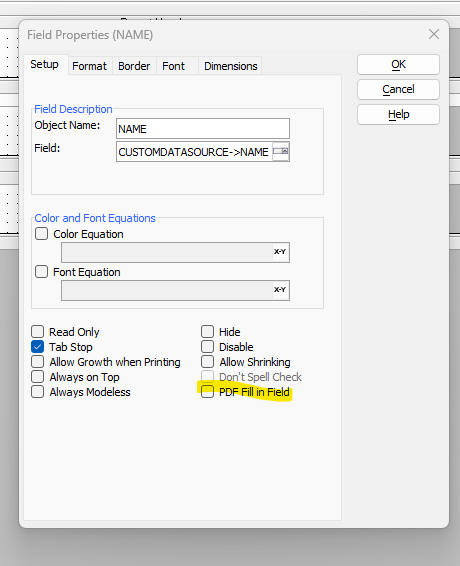Viewport: 460px width, 566px height.
Task: Open field picker icon beside CUSTOMDATASOURCE->NAME
Action: pos(281,152)
